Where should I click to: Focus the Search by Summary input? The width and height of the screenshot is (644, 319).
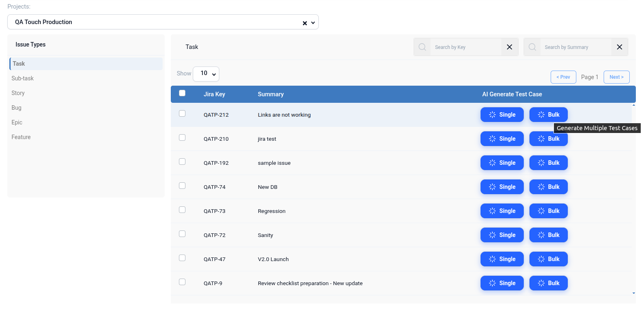(x=576, y=47)
